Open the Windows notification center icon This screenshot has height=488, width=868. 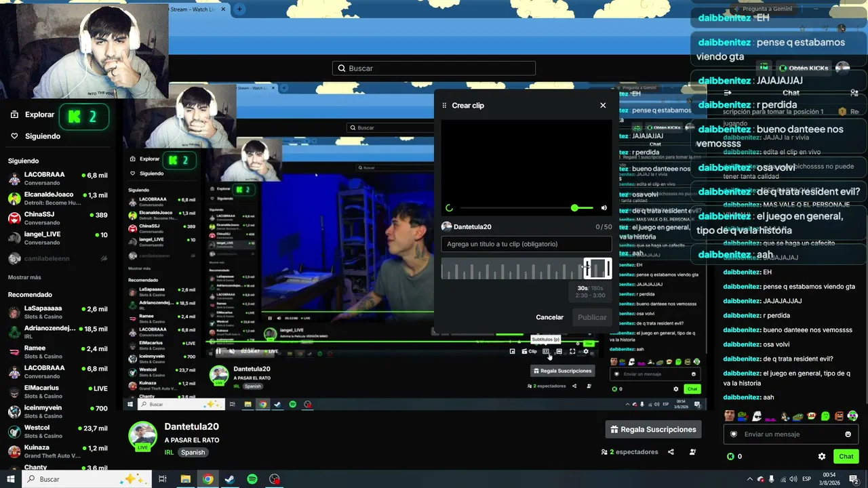(x=854, y=479)
